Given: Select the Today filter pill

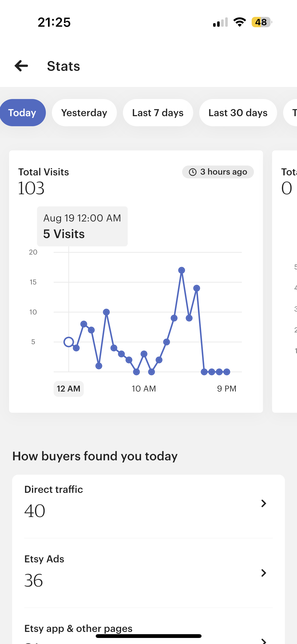Looking at the screenshot, I should [x=22, y=113].
